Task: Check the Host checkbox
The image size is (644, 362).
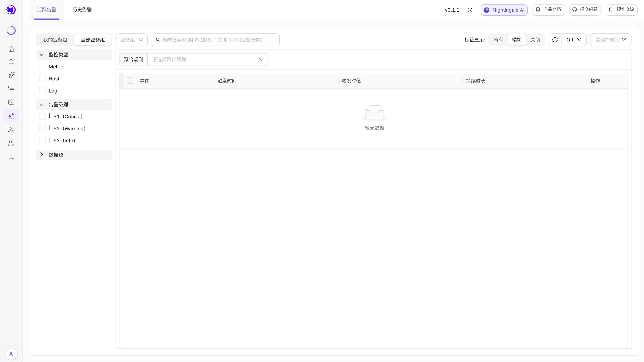Action: [x=42, y=78]
